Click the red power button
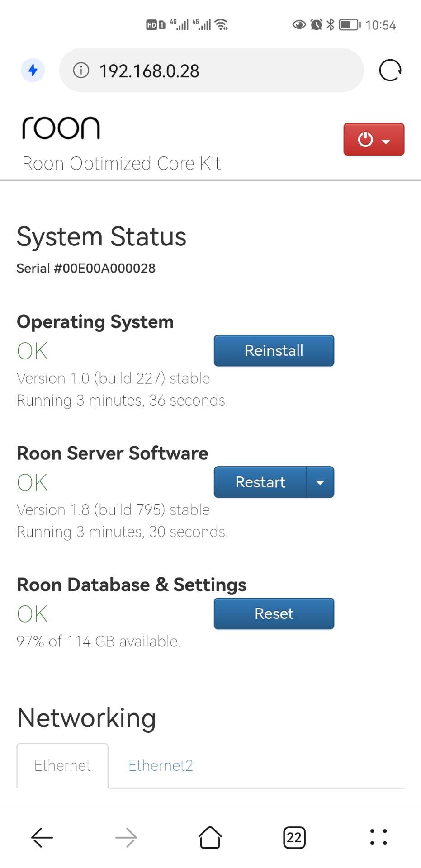421x868 pixels. (365, 139)
